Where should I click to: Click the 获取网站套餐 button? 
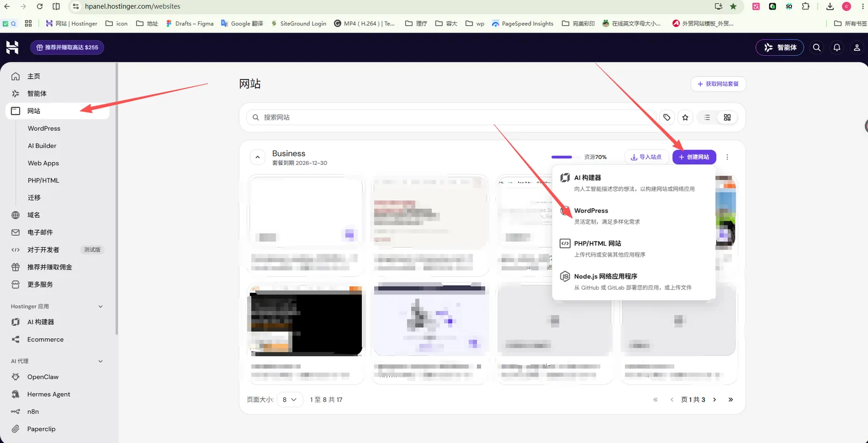pos(718,84)
